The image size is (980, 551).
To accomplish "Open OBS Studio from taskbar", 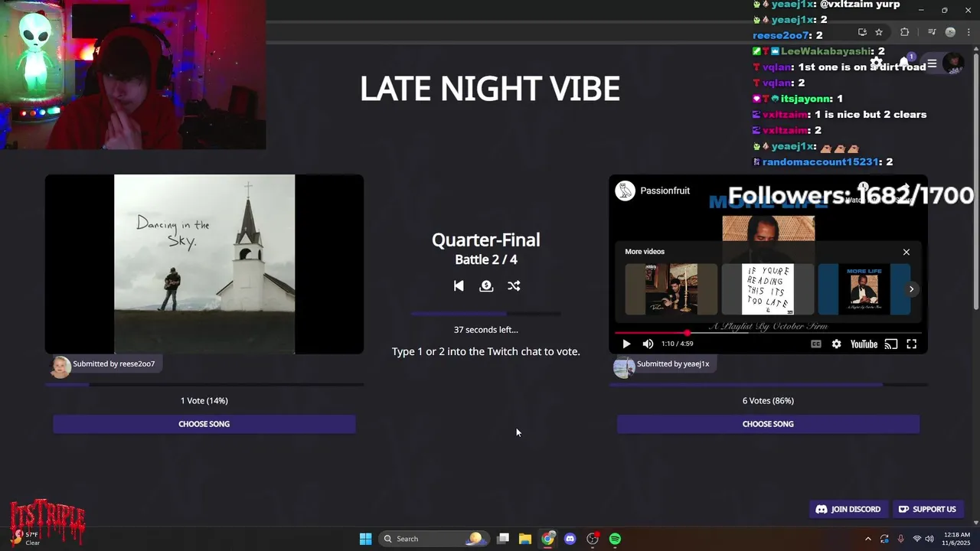I will [x=593, y=539].
